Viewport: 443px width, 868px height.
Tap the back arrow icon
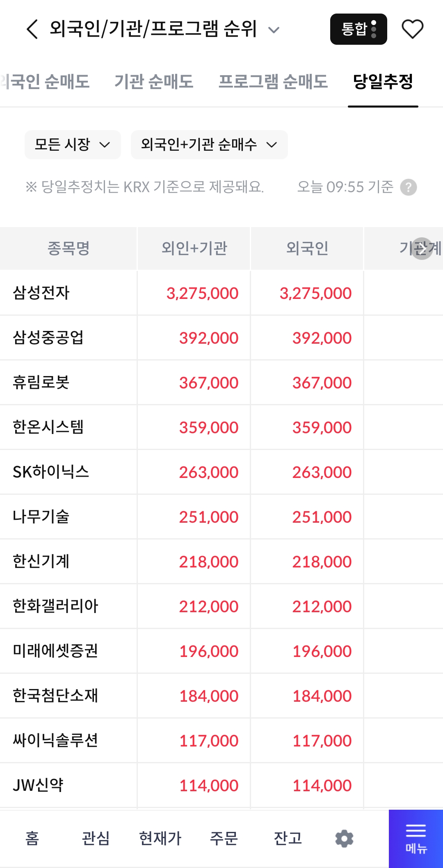pos(32,29)
